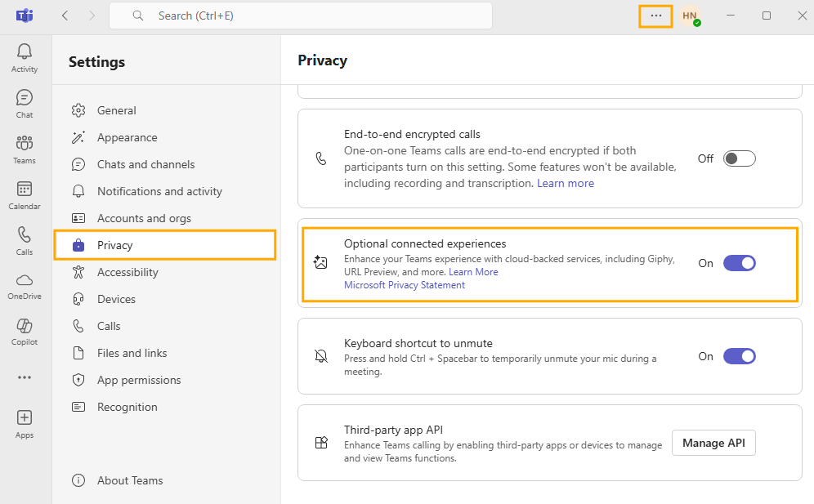Click the Manage API button
Viewport: 814px width, 504px height.
click(x=713, y=443)
